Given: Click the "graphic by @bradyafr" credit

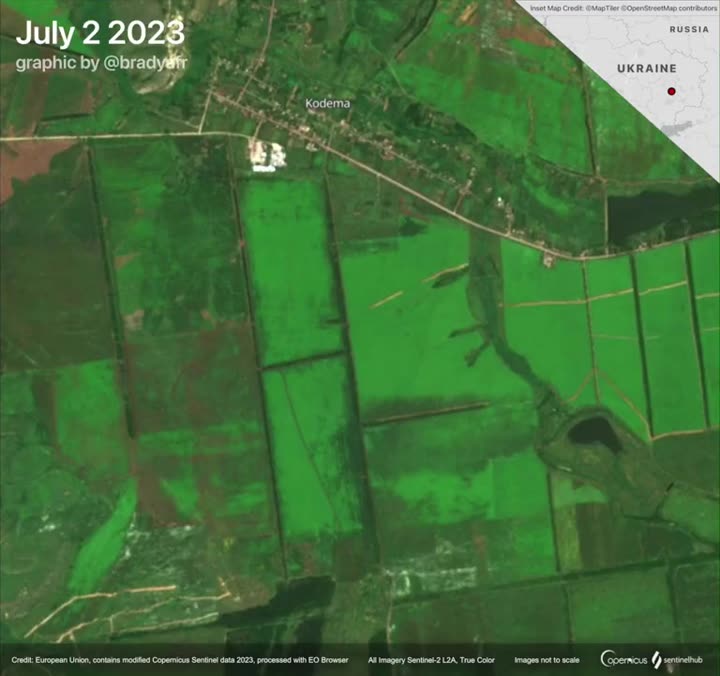Looking at the screenshot, I should (101, 63).
